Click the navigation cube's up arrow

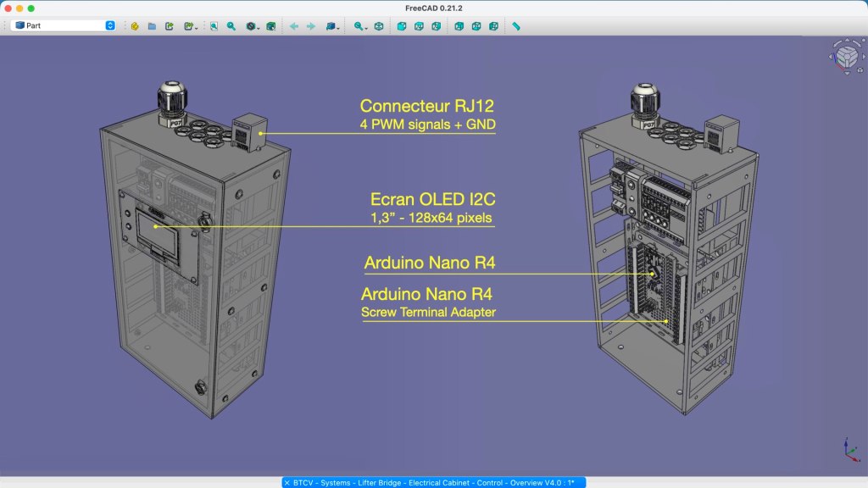[x=845, y=42]
